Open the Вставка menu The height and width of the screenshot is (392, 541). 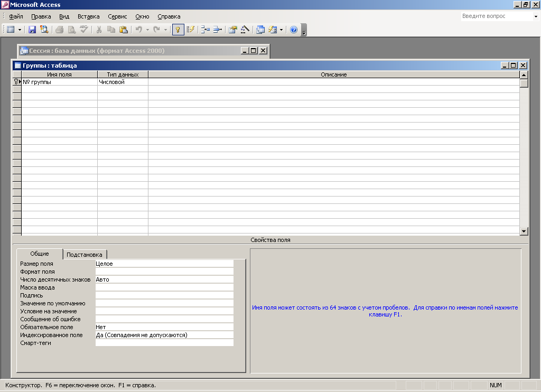(x=88, y=16)
